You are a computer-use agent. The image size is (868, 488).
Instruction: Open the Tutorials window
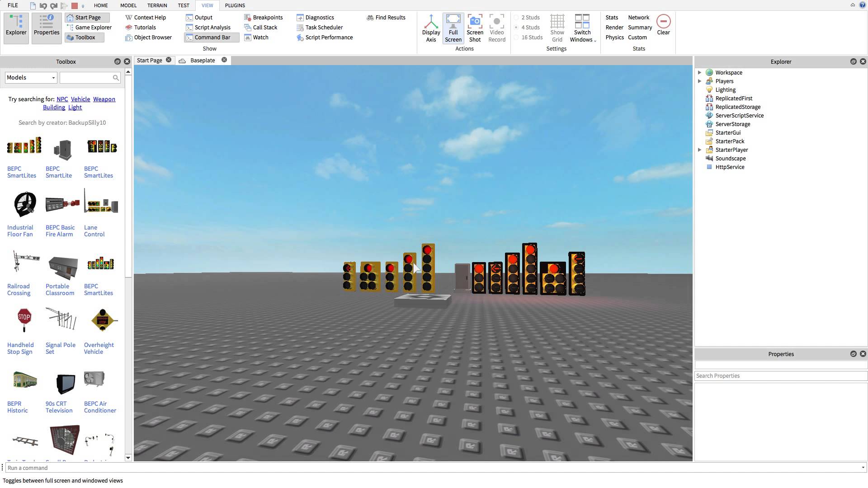click(x=141, y=28)
